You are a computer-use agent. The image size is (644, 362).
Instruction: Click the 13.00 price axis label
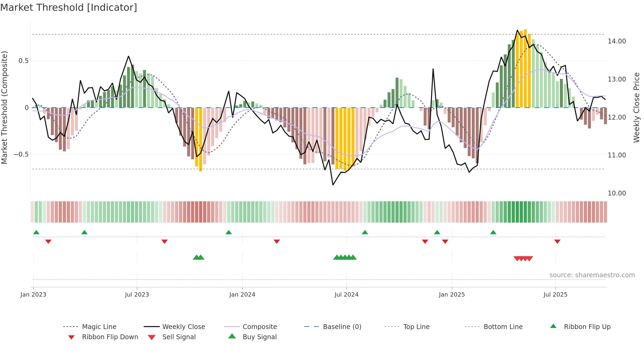617,79
